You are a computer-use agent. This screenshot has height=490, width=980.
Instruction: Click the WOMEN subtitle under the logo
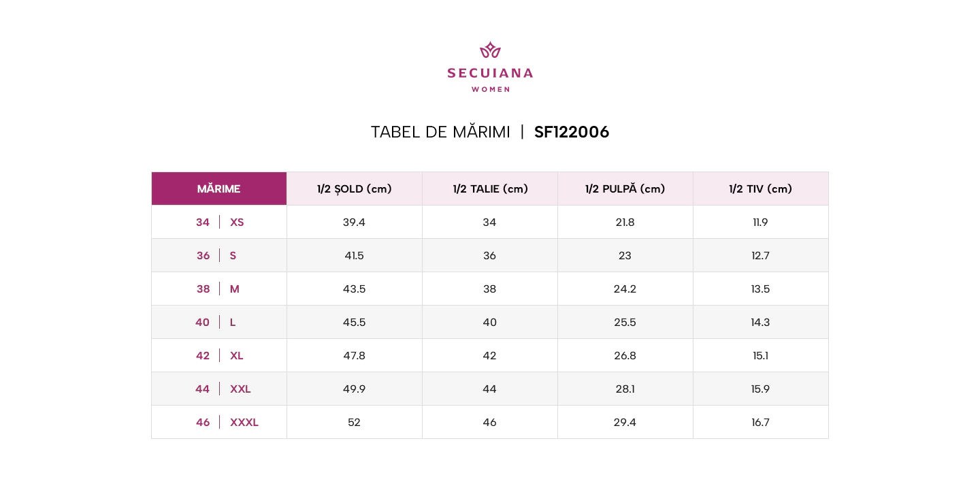491,89
